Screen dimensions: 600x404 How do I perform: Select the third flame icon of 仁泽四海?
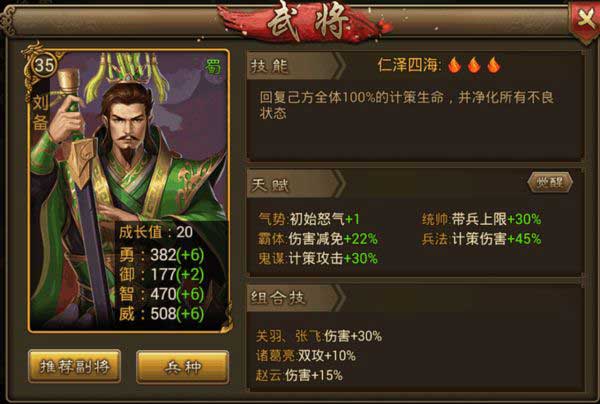click(494, 65)
